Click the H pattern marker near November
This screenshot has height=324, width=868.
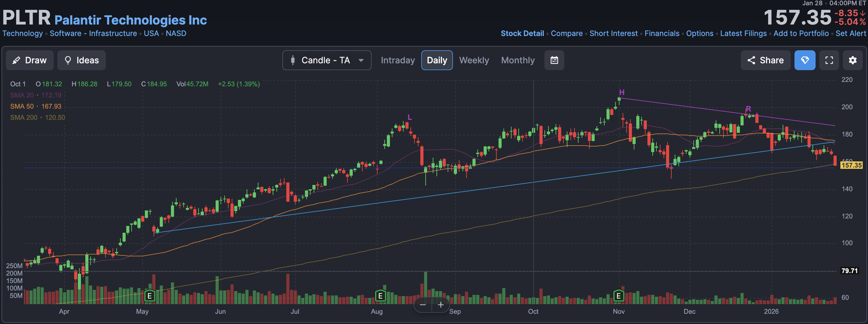pyautogui.click(x=622, y=92)
